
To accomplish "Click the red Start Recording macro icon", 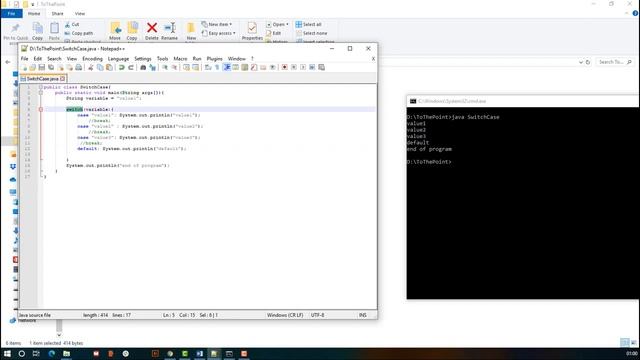I will [x=284, y=67].
